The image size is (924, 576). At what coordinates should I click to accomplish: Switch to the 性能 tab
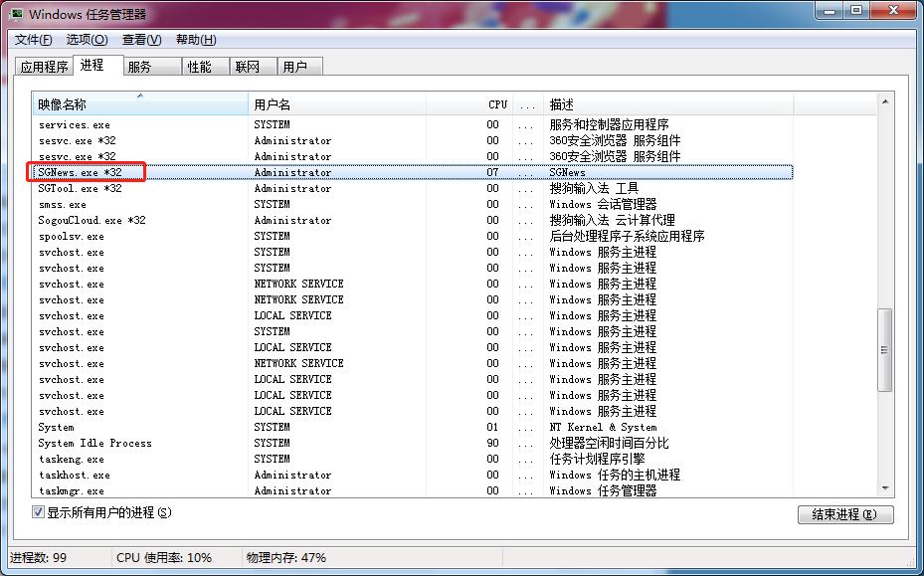point(205,67)
